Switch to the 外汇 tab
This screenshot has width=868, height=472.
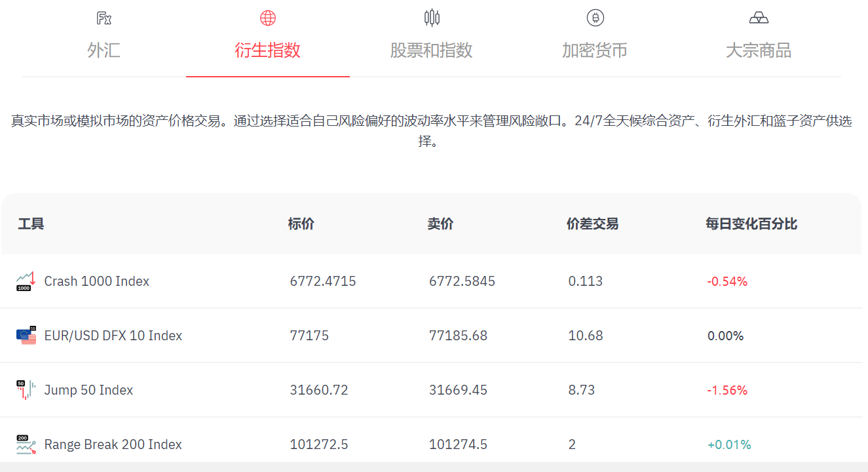point(104,50)
